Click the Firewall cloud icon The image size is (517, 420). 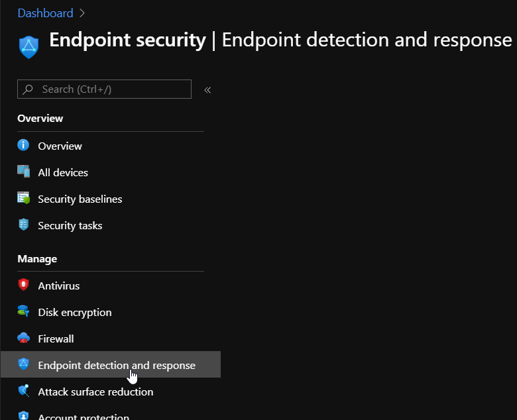pyautogui.click(x=24, y=338)
